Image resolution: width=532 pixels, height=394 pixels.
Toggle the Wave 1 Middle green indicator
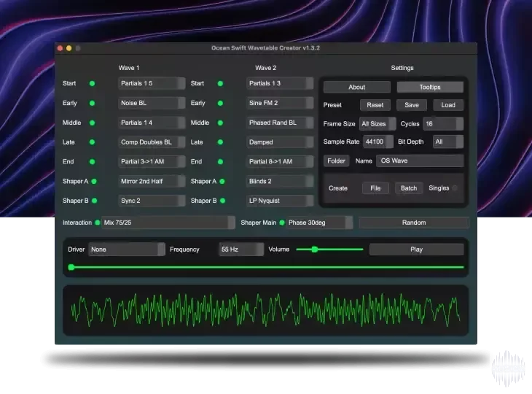pyautogui.click(x=92, y=123)
